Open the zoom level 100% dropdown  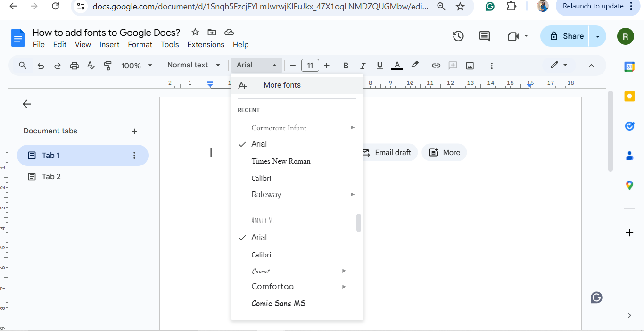137,66
